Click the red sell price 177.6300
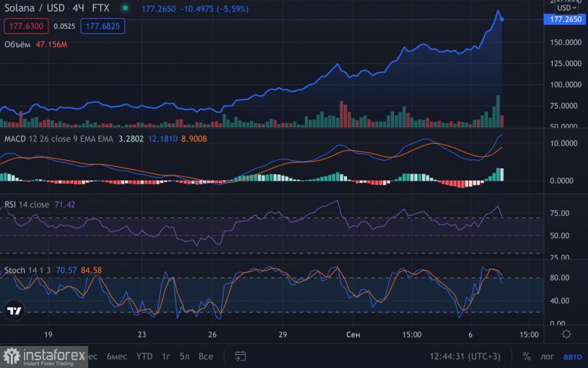Image resolution: width=588 pixels, height=368 pixels. (x=26, y=26)
